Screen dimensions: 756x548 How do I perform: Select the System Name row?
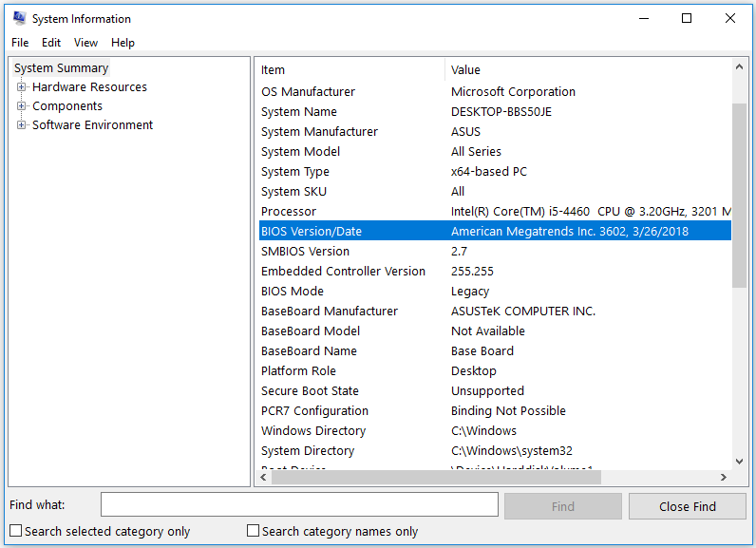click(495, 112)
